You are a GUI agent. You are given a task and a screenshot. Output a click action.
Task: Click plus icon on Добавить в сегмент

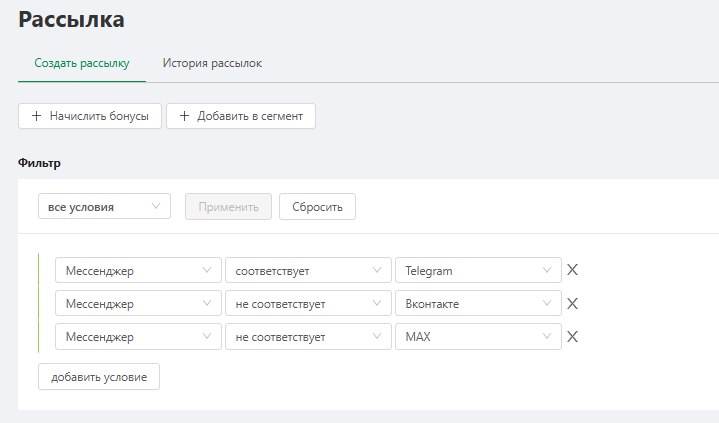184,116
